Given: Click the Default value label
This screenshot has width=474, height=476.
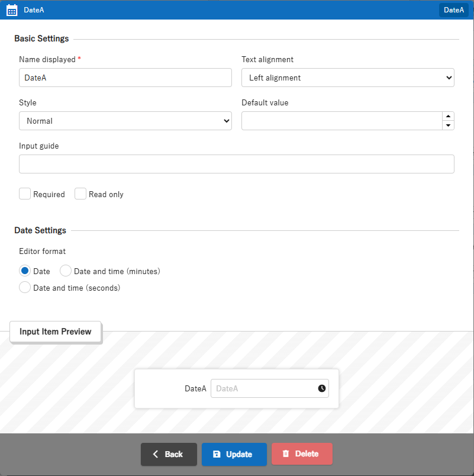Looking at the screenshot, I should click(265, 102).
